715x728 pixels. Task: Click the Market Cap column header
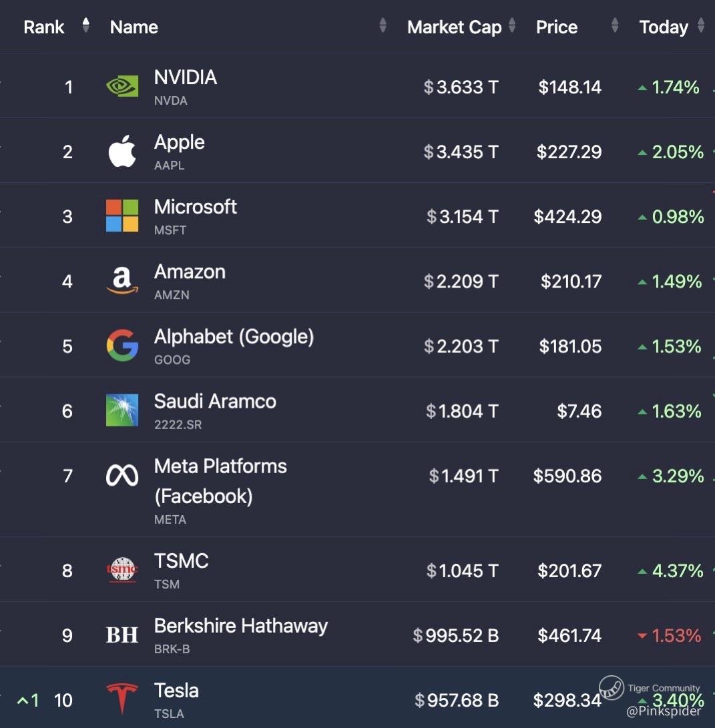455,27
